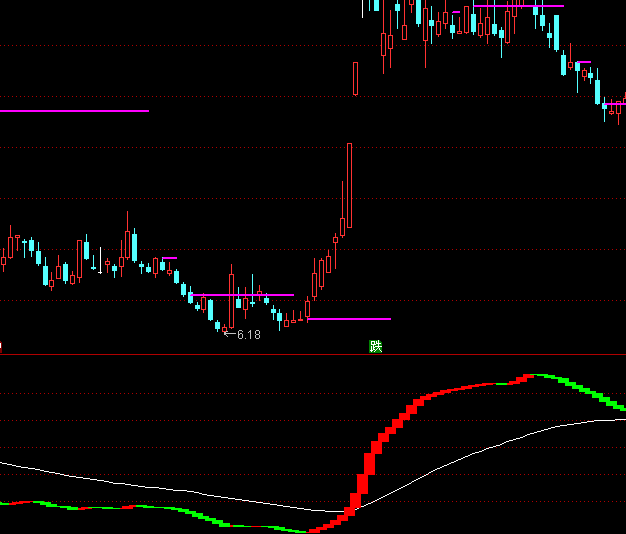Screen dimensions: 626x534
Task: Select the tall cyan candle at left side
Action: tap(134, 246)
